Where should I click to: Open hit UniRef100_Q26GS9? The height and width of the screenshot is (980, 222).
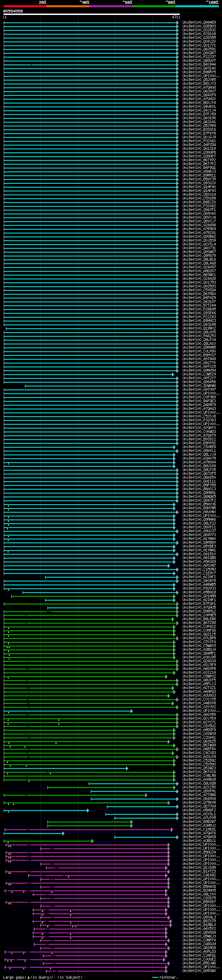199,661
